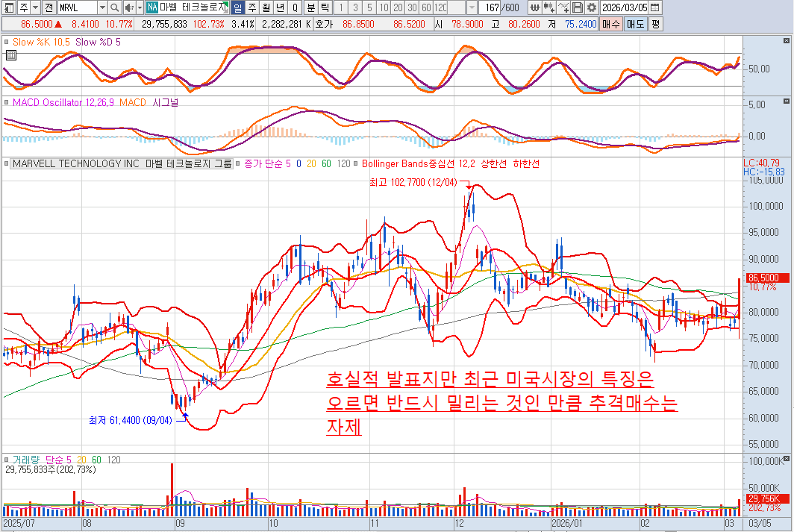The height and width of the screenshot is (532, 794).
Task: Click the speaker sound icon
Action: click(128, 7)
